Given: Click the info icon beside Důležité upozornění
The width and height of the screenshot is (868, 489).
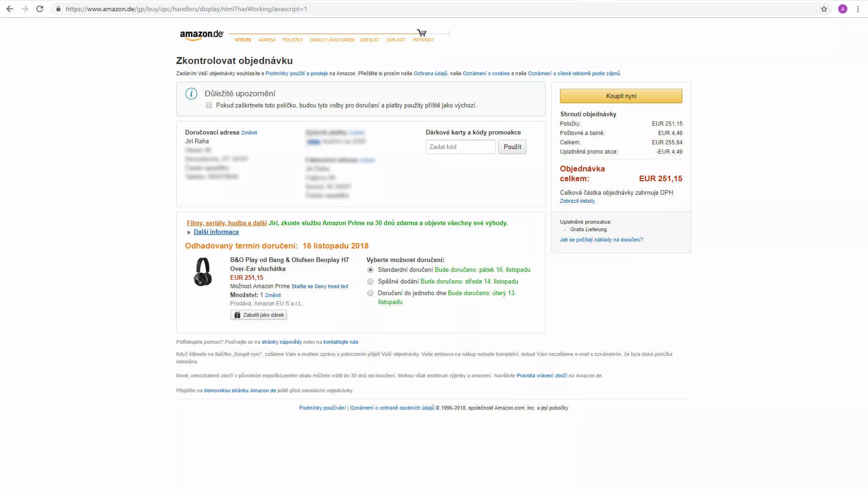Looking at the screenshot, I should (x=191, y=93).
